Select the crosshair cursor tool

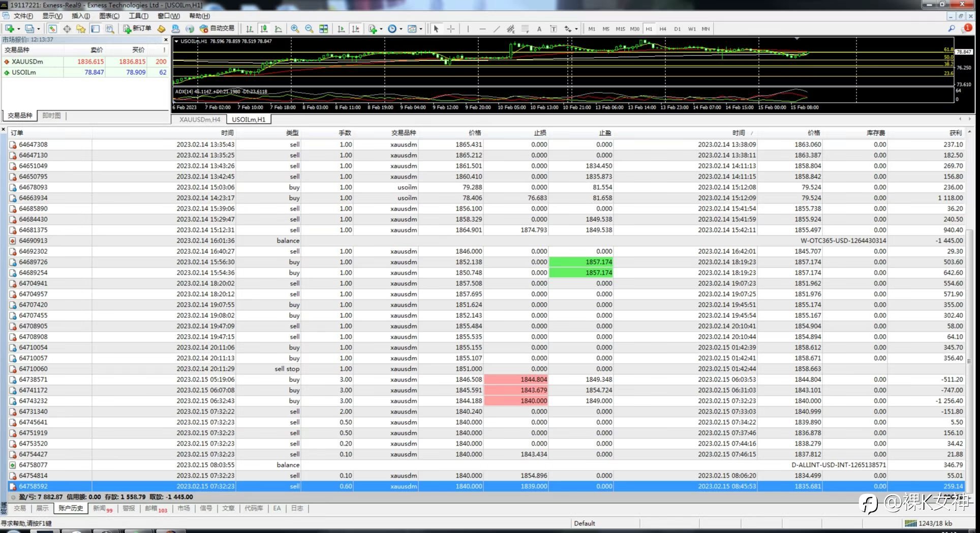pos(451,29)
